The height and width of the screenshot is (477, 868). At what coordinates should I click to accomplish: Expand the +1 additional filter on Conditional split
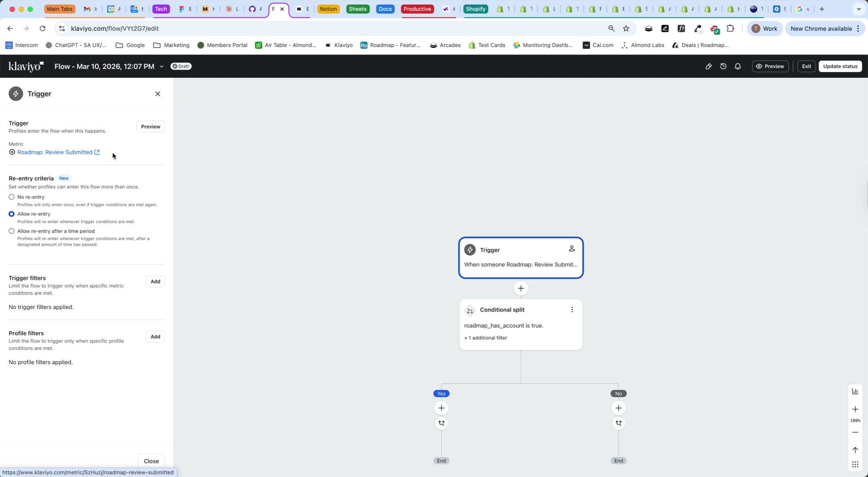point(486,337)
